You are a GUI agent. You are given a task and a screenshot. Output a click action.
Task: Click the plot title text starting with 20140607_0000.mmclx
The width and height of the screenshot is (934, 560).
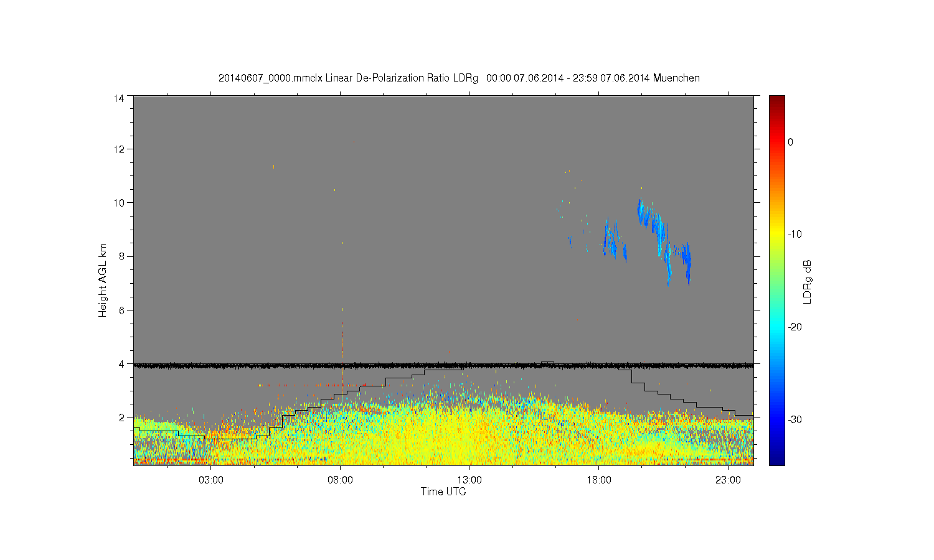(459, 78)
